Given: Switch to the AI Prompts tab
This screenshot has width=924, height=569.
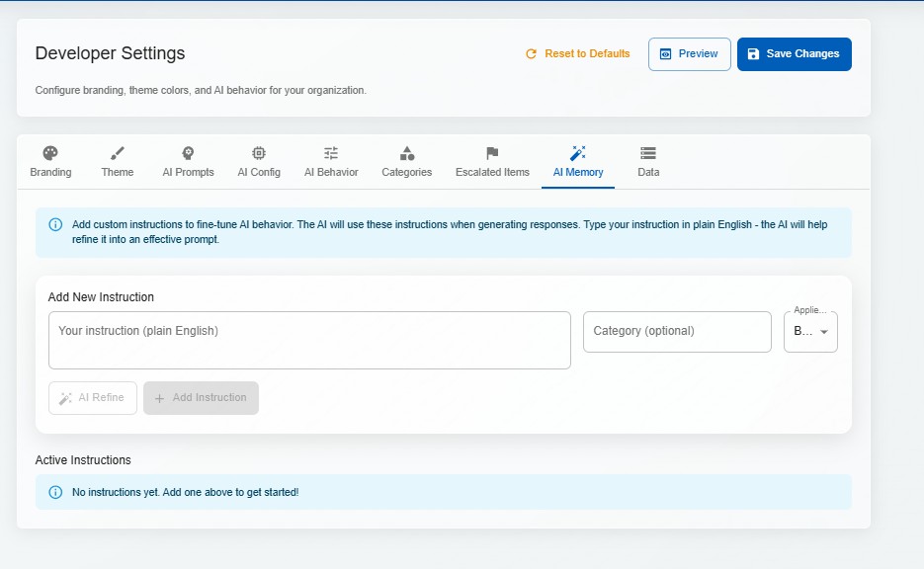Looking at the screenshot, I should point(188,172).
